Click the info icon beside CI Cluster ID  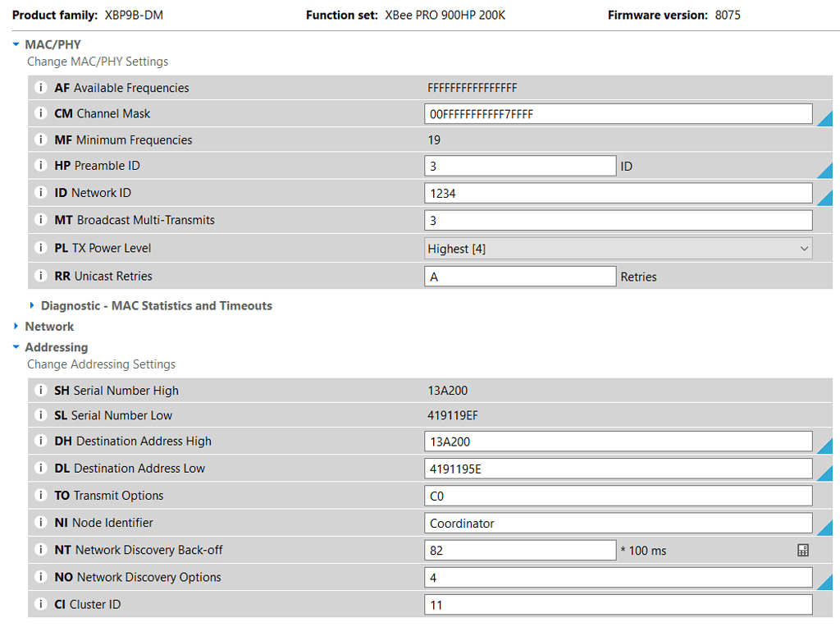(40, 604)
